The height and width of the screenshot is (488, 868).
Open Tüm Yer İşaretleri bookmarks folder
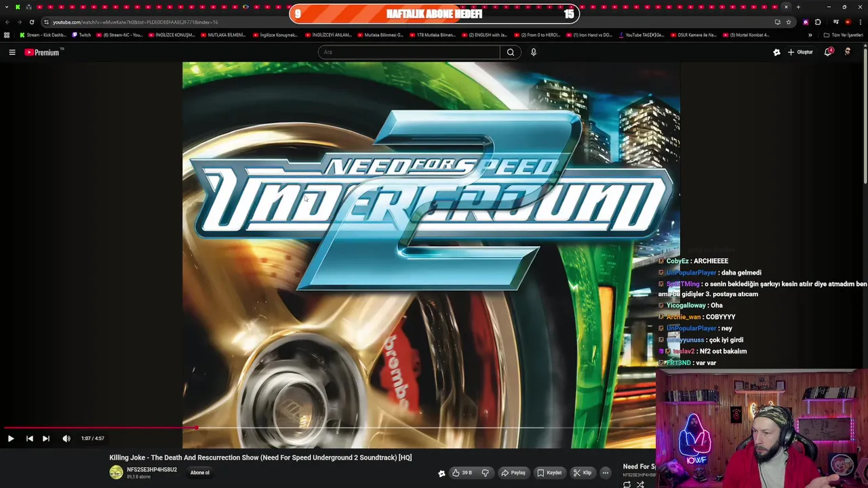click(x=843, y=35)
